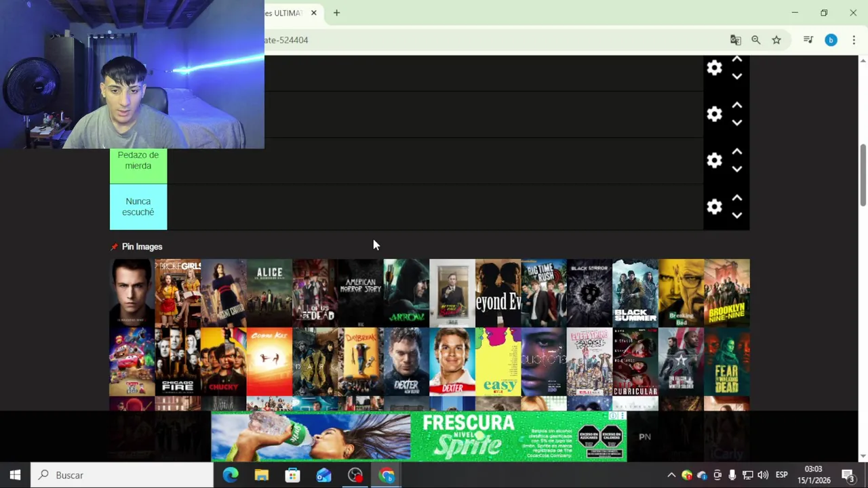Image resolution: width=868 pixels, height=488 pixels.
Task: Select the Black Mirror poster
Action: 589,293
